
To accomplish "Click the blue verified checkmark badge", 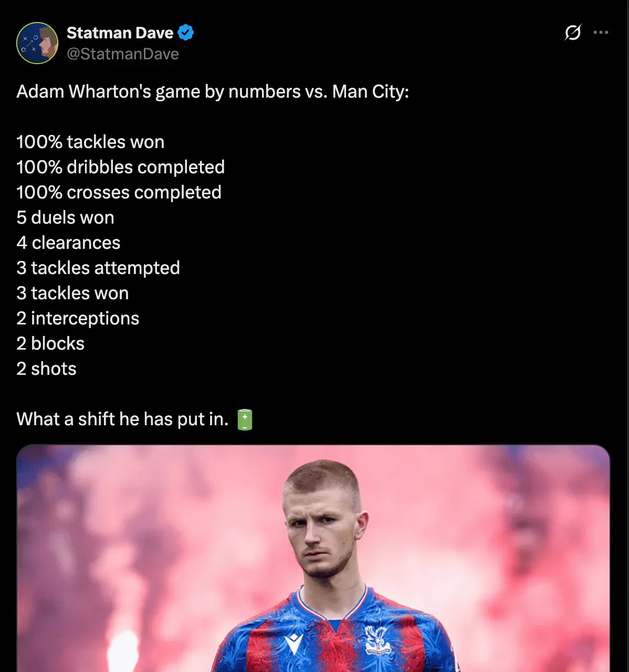I will pyautogui.click(x=185, y=33).
